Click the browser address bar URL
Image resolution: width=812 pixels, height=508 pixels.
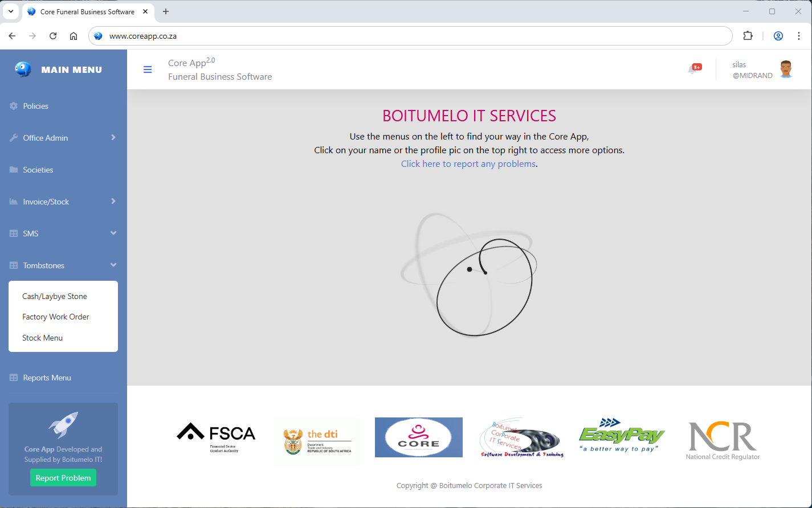[x=143, y=36]
